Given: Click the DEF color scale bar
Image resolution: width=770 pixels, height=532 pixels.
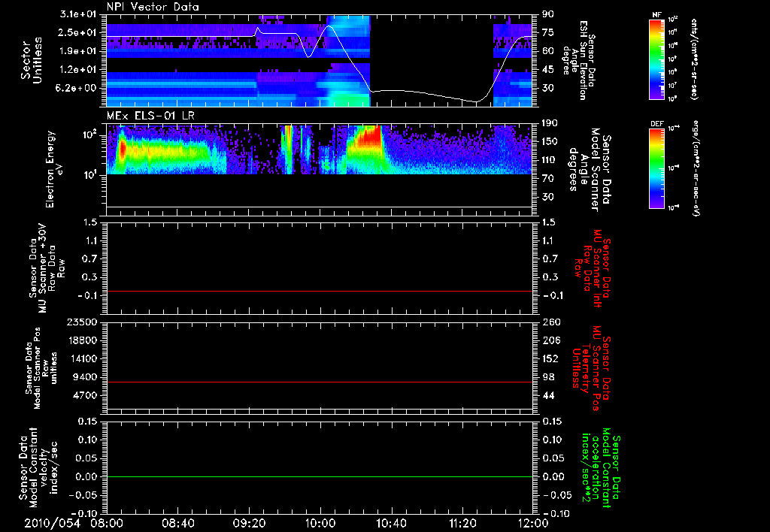Looking at the screenshot, I should pyautogui.click(x=656, y=168).
